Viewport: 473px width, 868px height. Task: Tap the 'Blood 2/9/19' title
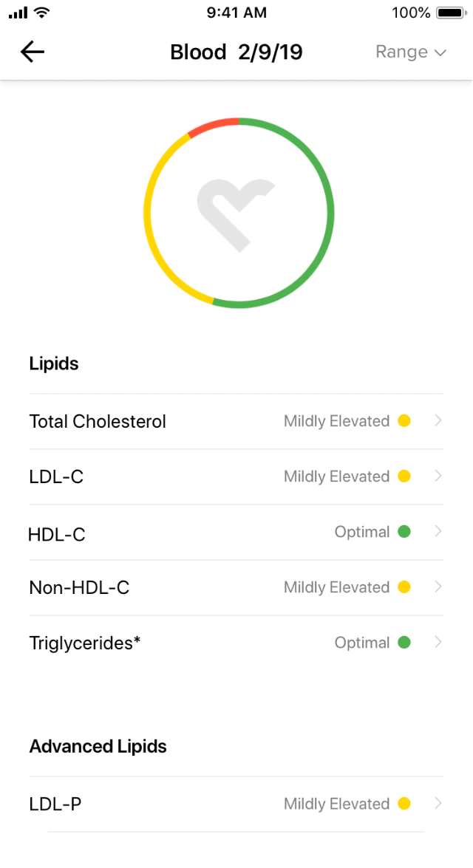coord(236,52)
